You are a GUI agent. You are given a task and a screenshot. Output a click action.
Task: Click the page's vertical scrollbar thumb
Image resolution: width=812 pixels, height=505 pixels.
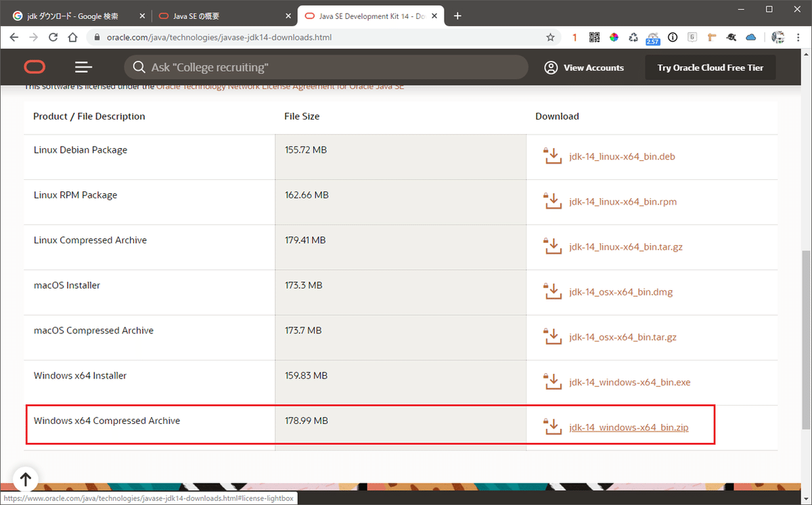point(806,339)
